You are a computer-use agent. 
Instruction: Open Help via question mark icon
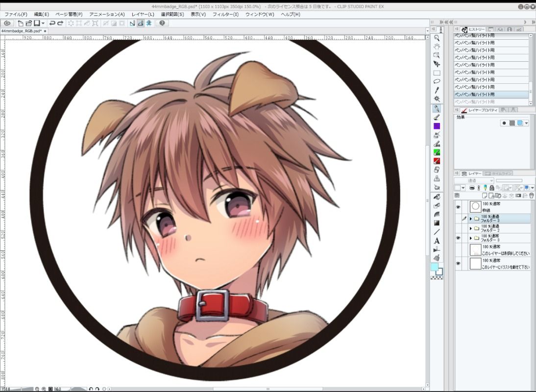[162, 23]
